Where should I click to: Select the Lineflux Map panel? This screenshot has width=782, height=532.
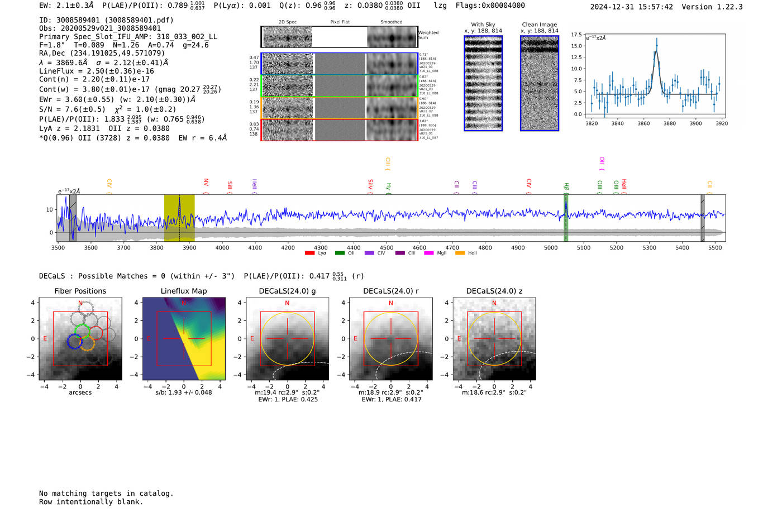[x=184, y=339]
